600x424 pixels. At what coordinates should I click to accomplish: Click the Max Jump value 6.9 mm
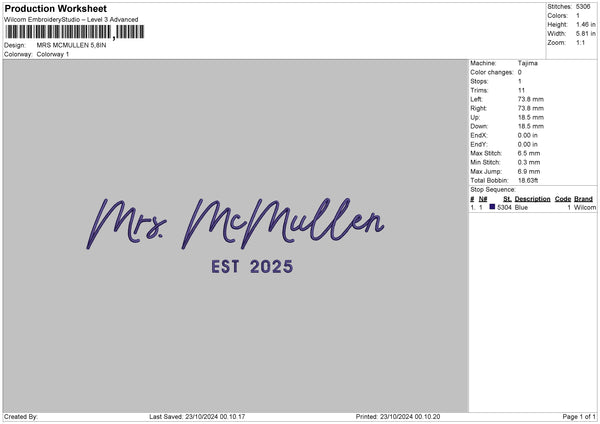(529, 171)
